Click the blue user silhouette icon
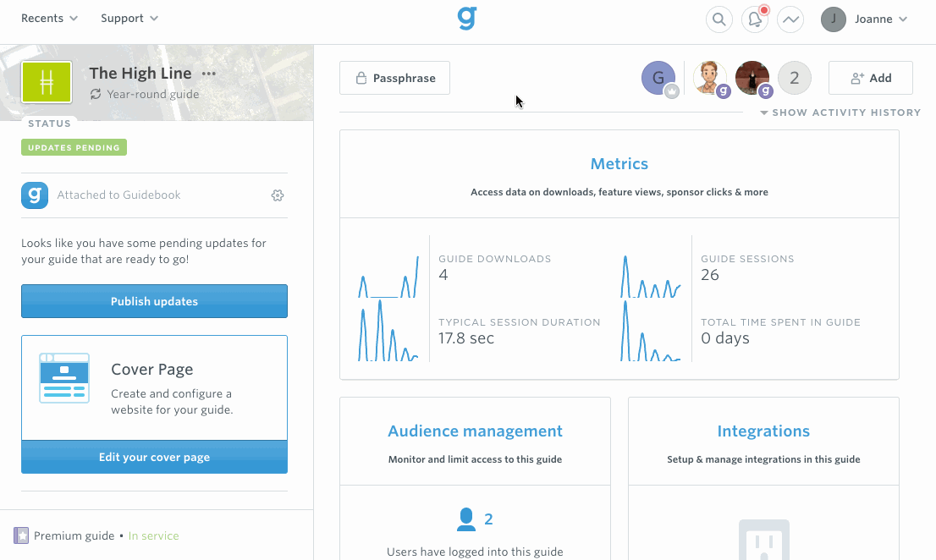 [x=466, y=519]
